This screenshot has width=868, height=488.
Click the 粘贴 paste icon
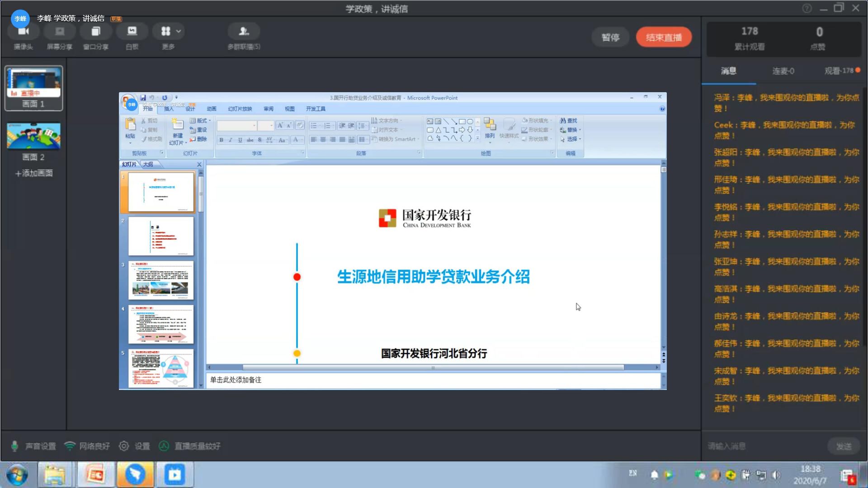(130, 124)
